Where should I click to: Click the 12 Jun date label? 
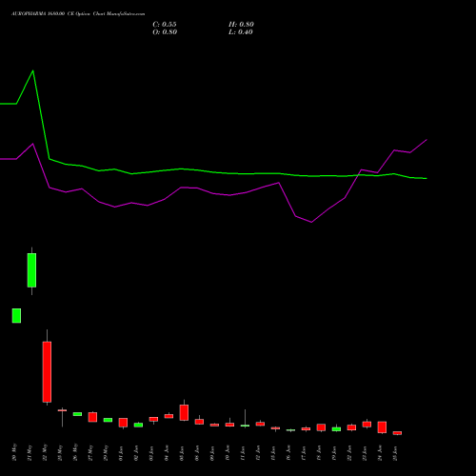[x=258, y=453]
